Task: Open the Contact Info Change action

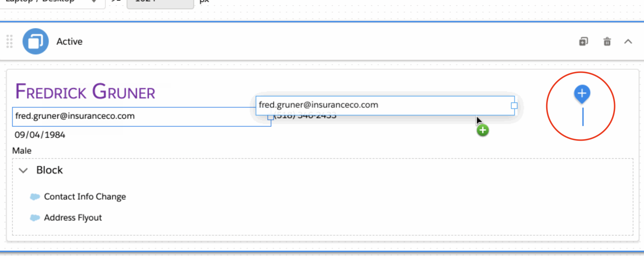Action: [85, 196]
